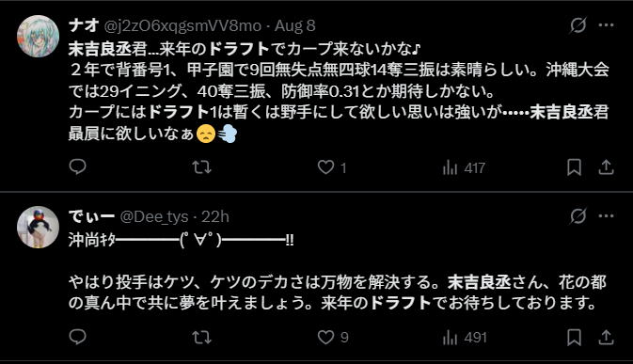633x364 pixels.
Task: Bookmark ナオ's tweet
Action: (x=574, y=167)
